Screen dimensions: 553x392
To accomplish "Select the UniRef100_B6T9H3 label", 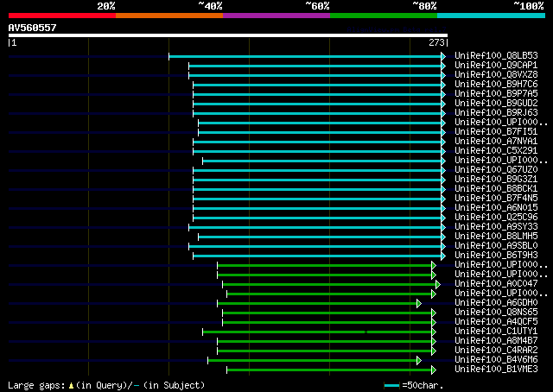I will [x=496, y=256].
